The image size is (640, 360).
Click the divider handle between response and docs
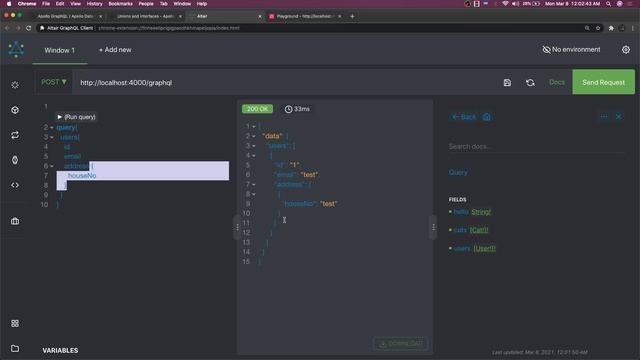tap(433, 227)
